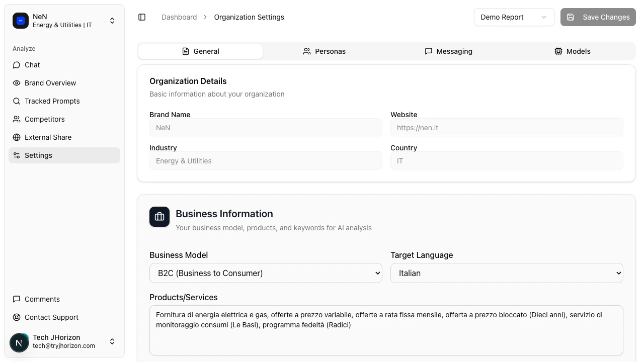Screen dimensions: 644x362
Task: Open the Demo Report selector
Action: point(514,17)
